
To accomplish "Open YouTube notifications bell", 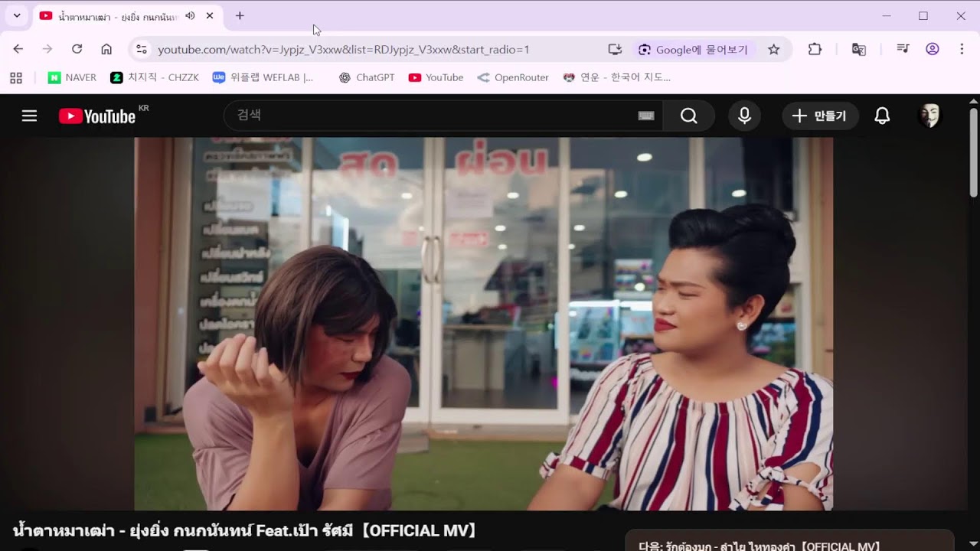I will point(882,116).
